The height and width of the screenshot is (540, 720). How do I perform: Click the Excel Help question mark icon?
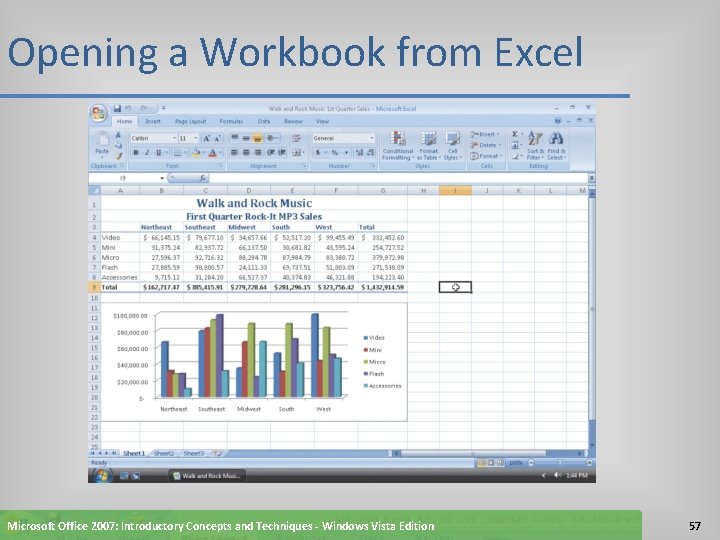[x=558, y=121]
